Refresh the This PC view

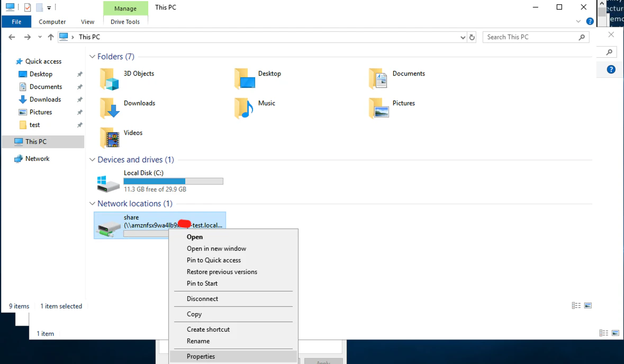(472, 37)
